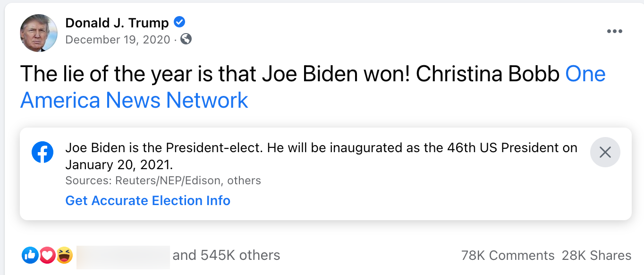Open the 28K Shares list
The width and height of the screenshot is (644, 275).
click(596, 255)
